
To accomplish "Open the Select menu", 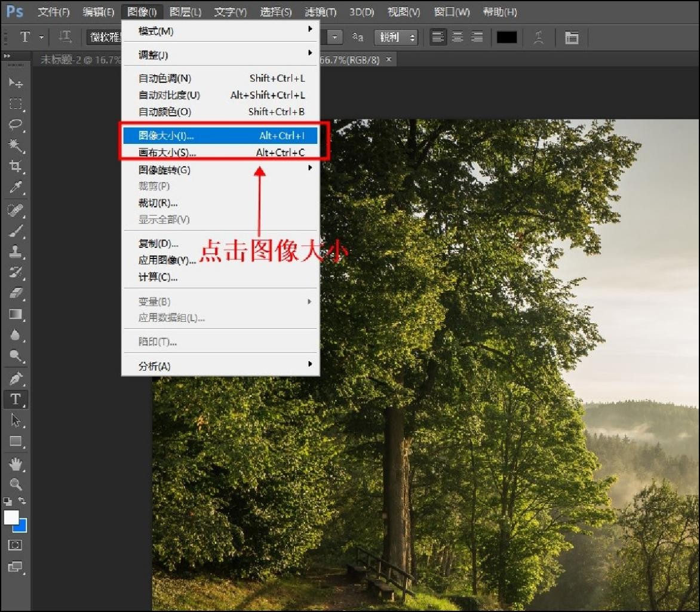I will (x=276, y=12).
